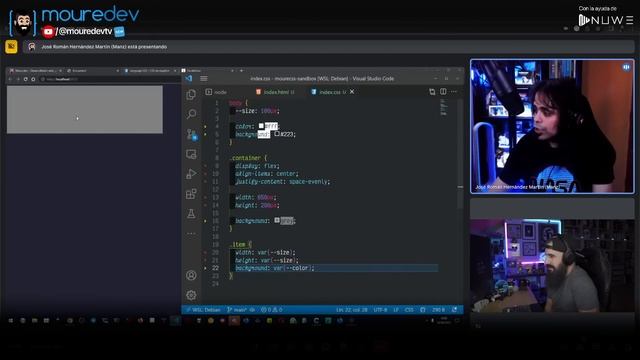Click the bottom webcam feed thumbnail

(552, 266)
